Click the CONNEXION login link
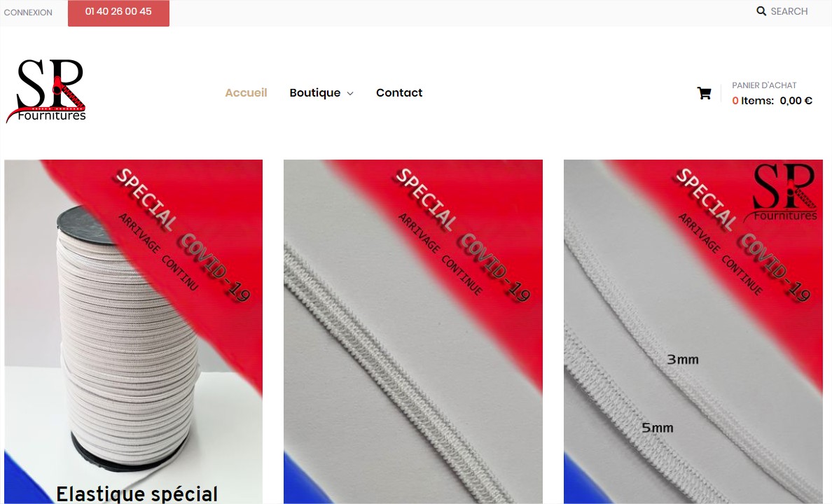Viewport: 832px width, 504px height. [28, 12]
